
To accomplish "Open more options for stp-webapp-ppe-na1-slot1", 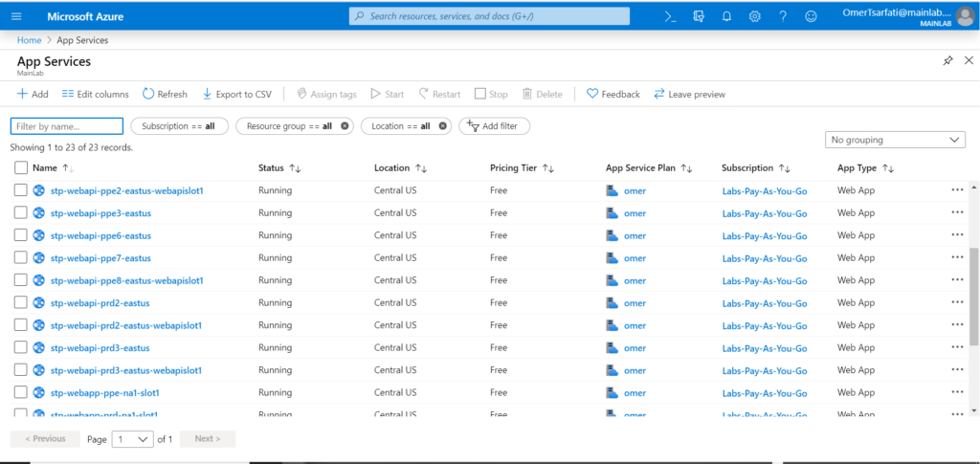I will [957, 392].
